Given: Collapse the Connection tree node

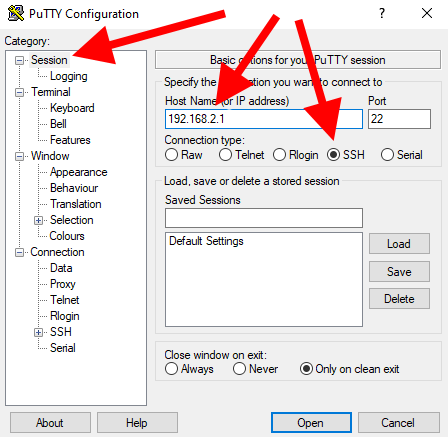Looking at the screenshot, I should (x=20, y=252).
